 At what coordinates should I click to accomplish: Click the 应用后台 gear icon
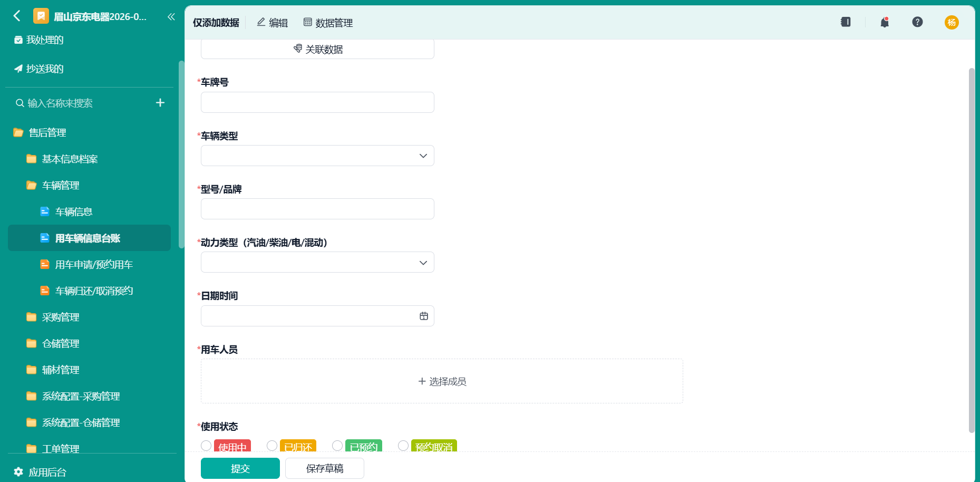click(18, 472)
